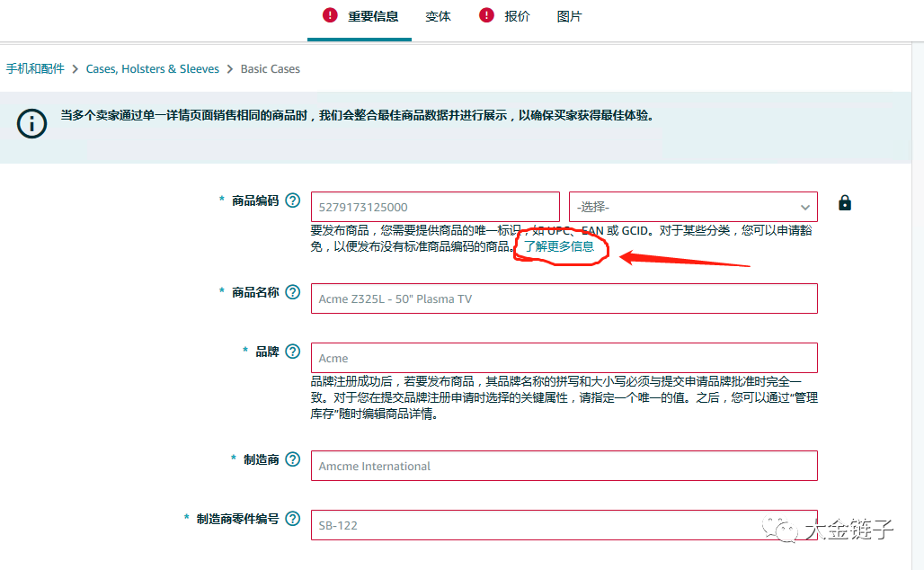
Task: Switch to the 变体 tab
Action: point(438,16)
